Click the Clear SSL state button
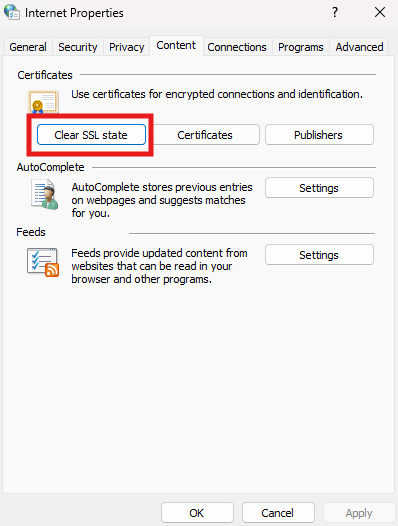This screenshot has height=526, width=398. (91, 135)
